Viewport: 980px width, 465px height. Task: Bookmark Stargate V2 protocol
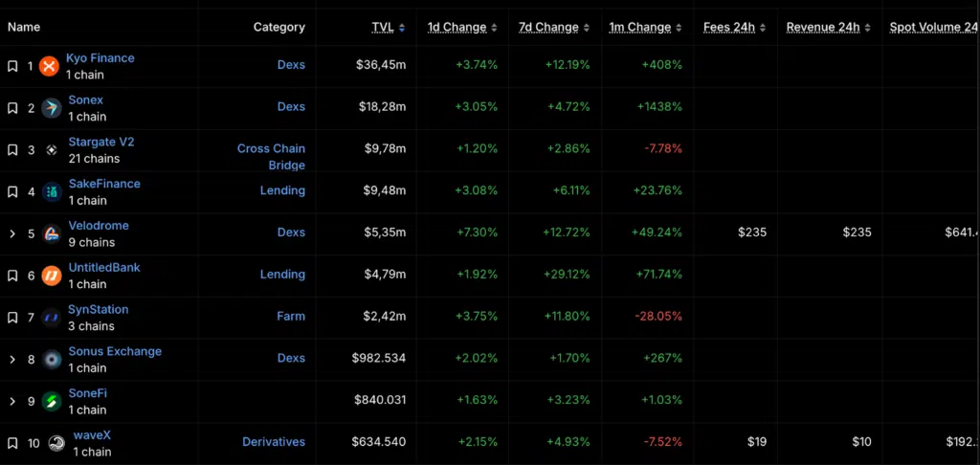pos(12,150)
